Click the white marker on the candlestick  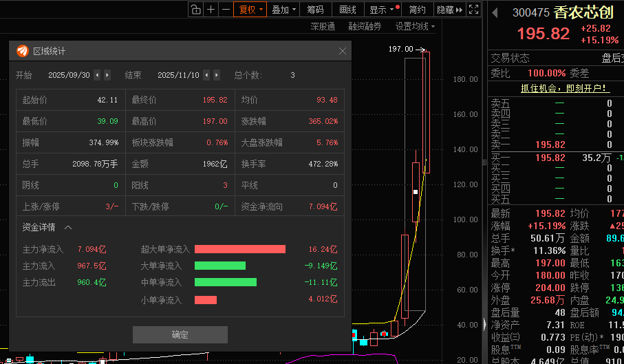pyautogui.click(x=416, y=192)
